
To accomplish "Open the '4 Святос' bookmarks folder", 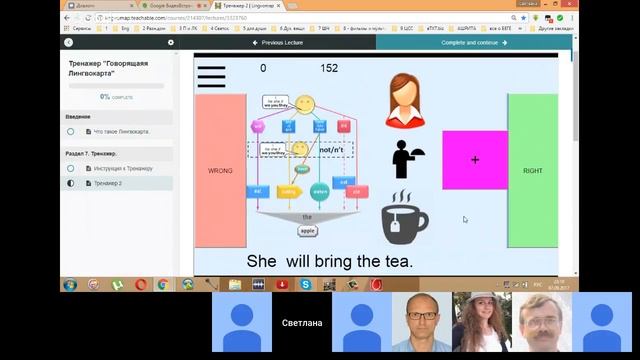I will tap(215, 29).
